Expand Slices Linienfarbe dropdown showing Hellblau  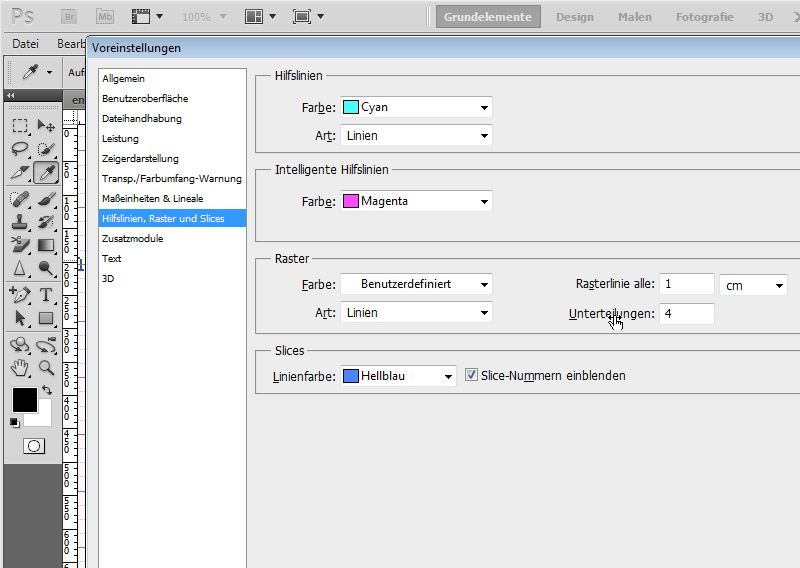pyautogui.click(x=398, y=376)
